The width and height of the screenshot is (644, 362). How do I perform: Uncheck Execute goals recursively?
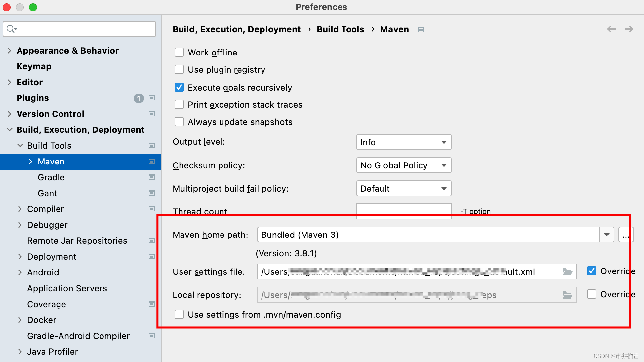coord(179,87)
